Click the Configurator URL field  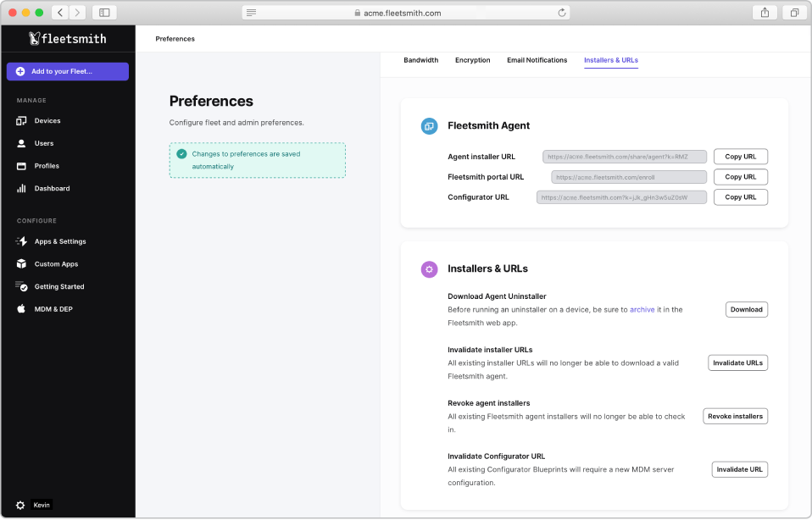pyautogui.click(x=621, y=197)
